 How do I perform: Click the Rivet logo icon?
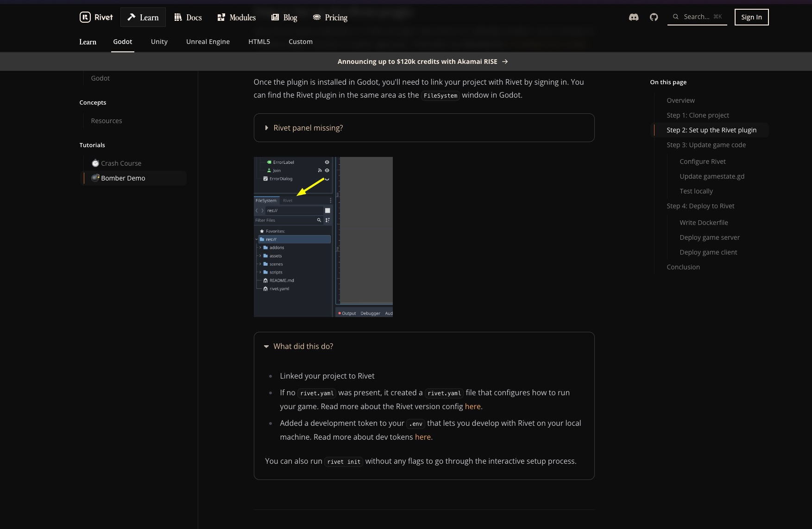click(x=85, y=17)
